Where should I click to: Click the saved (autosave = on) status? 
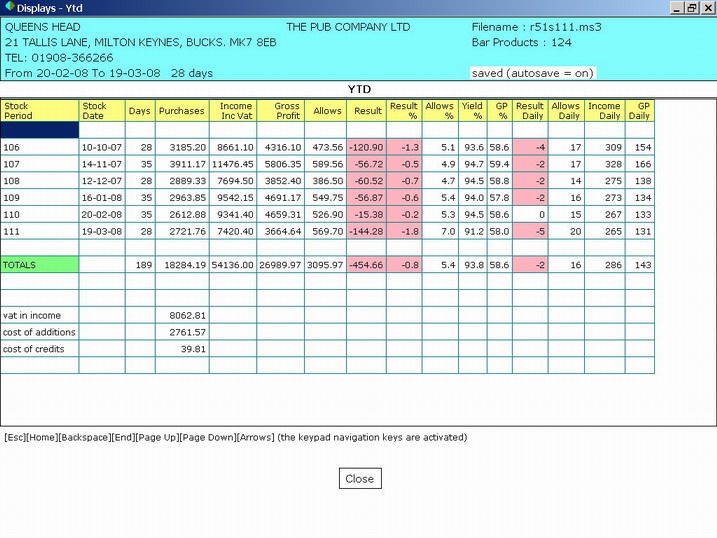coord(532,73)
